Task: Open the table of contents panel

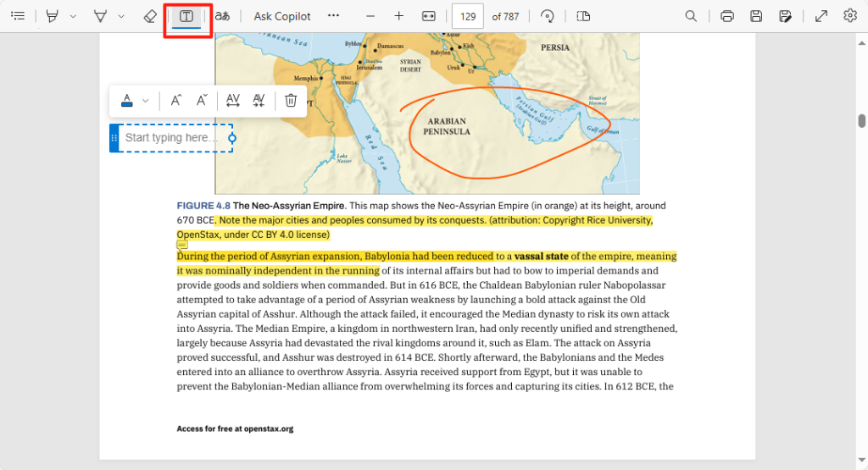Action: click(x=18, y=16)
